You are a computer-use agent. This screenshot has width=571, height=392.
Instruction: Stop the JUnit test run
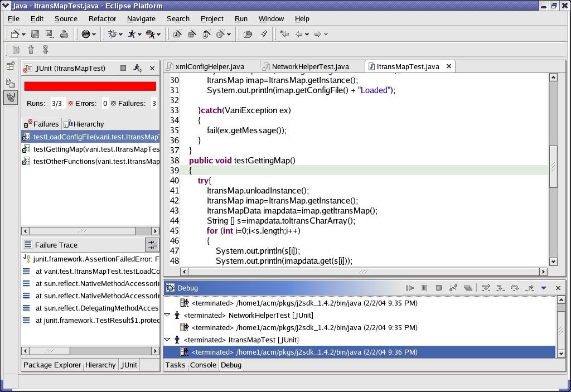(x=123, y=68)
